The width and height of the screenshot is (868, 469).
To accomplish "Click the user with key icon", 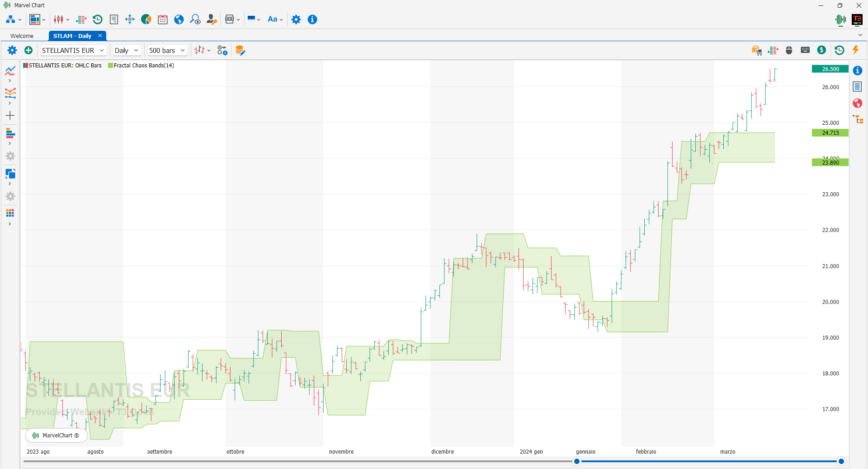I will (x=212, y=19).
